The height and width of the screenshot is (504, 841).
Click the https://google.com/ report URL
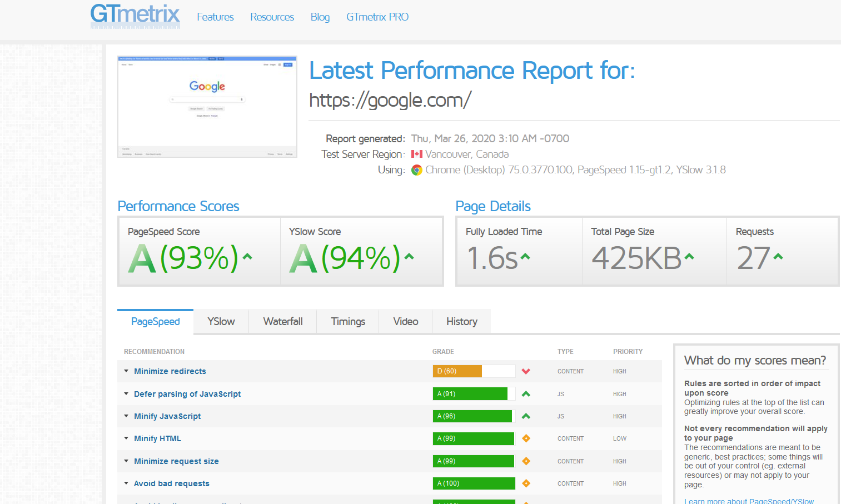click(x=390, y=100)
